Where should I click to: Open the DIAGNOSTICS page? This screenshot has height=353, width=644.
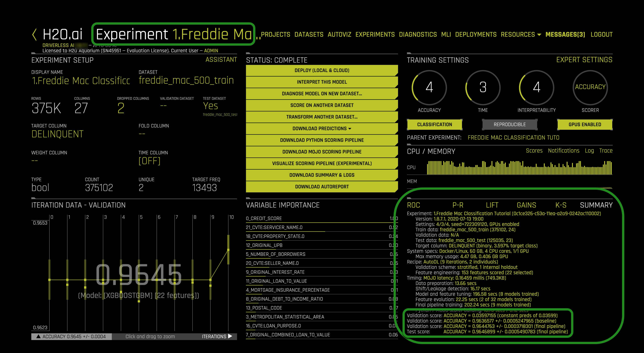pos(418,34)
